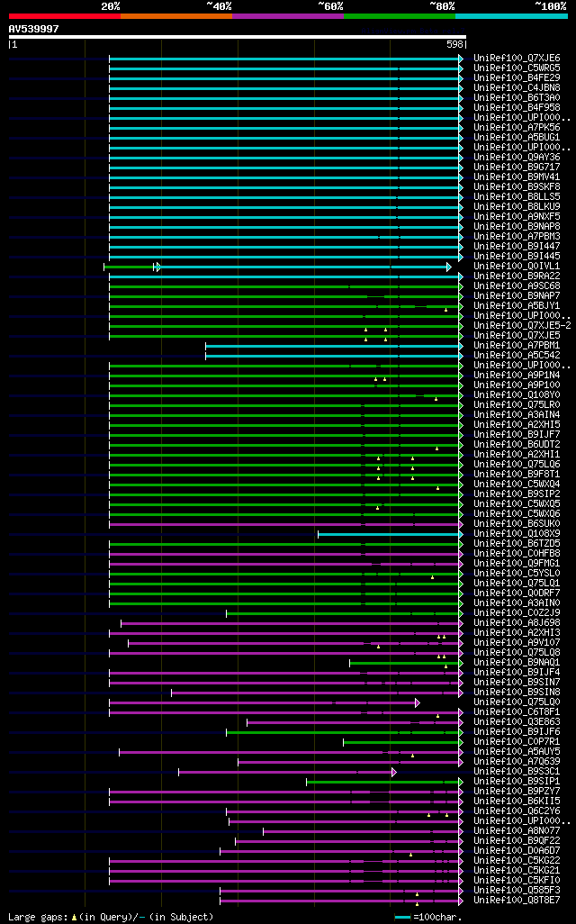Open hit UniRef100_B4FE29
The width and height of the screenshot is (576, 924).
coord(517,78)
